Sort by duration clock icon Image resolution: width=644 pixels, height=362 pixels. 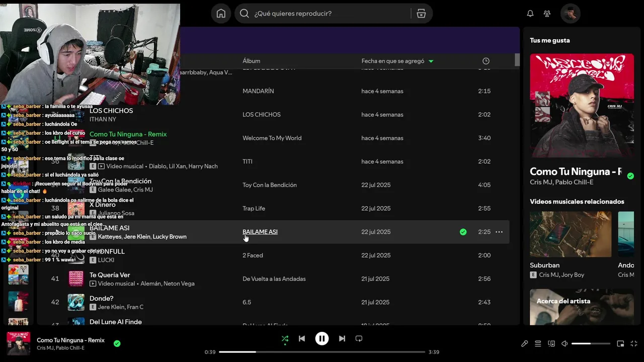click(486, 61)
